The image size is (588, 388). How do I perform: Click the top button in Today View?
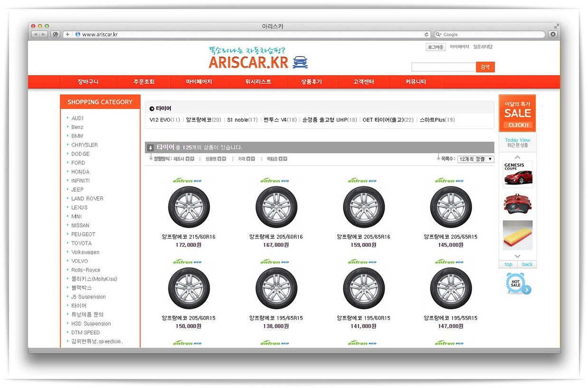508,264
